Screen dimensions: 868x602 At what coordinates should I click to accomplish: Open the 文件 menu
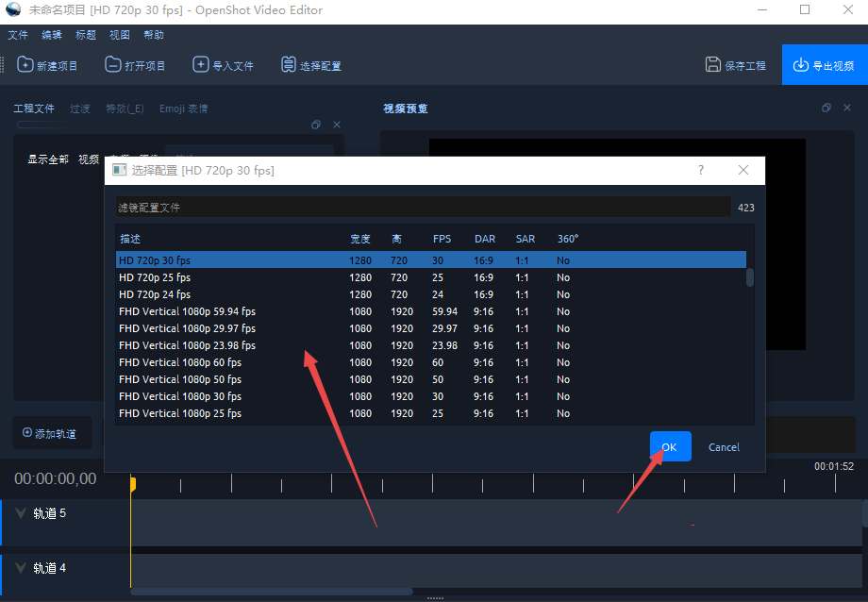pos(18,35)
